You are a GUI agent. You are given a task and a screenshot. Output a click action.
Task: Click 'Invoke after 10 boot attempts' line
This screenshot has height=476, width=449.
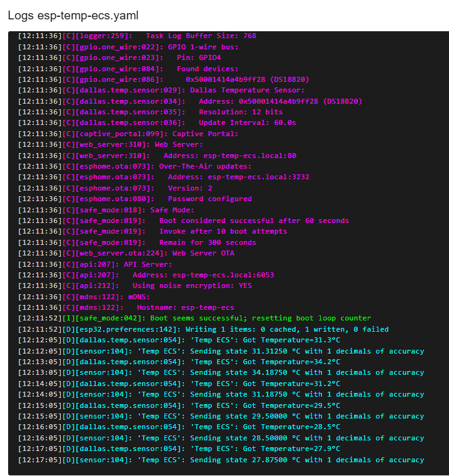click(153, 231)
